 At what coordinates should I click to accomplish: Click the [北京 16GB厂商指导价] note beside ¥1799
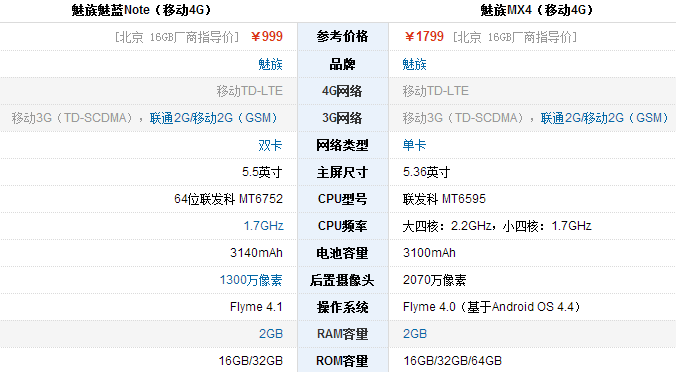coord(515,37)
